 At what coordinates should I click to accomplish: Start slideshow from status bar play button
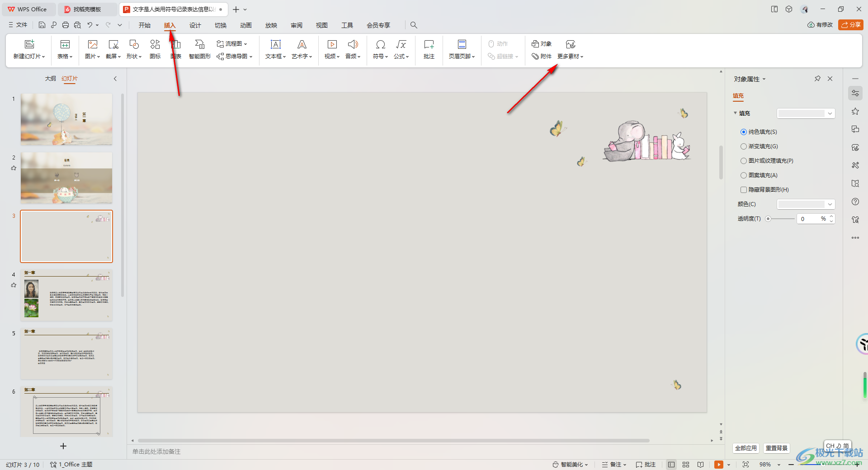[718, 465]
